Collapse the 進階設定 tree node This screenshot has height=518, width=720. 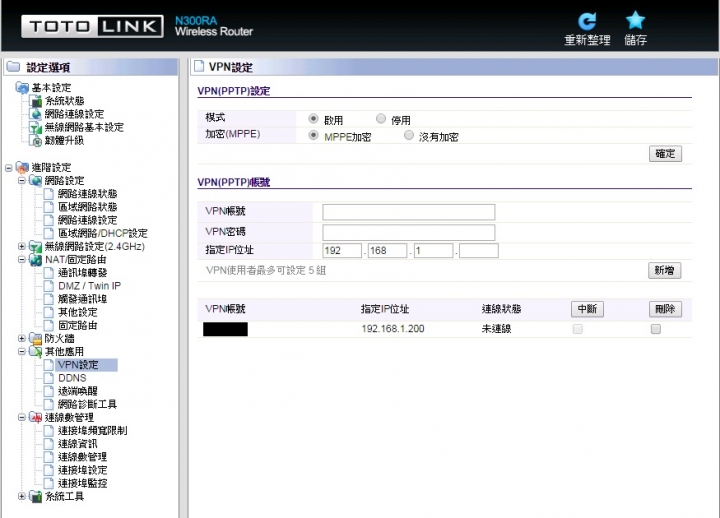click(x=8, y=168)
